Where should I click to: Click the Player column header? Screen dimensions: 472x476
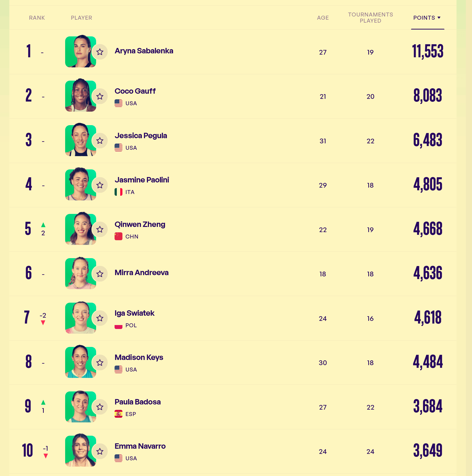tap(82, 18)
